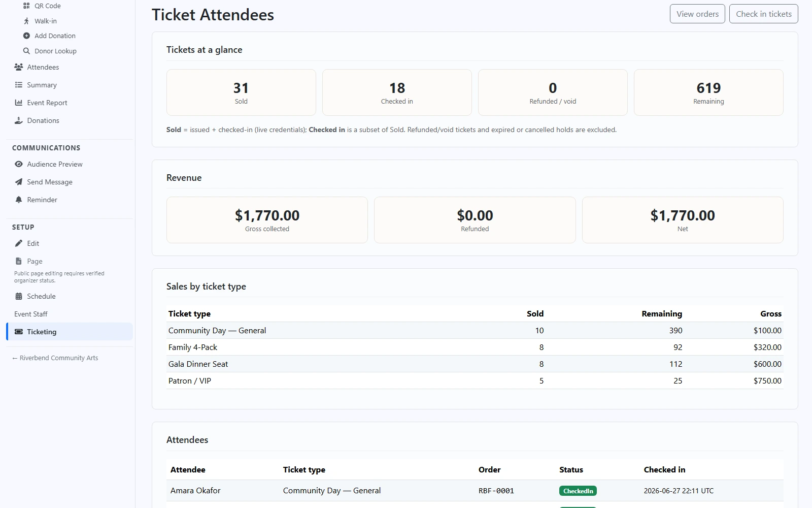
Task: Click the Family 4-Pack row
Action: [475, 347]
